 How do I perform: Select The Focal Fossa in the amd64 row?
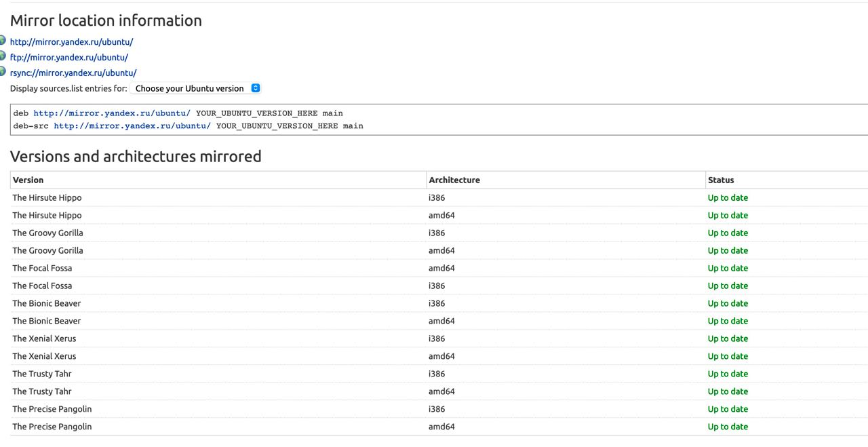(x=42, y=268)
